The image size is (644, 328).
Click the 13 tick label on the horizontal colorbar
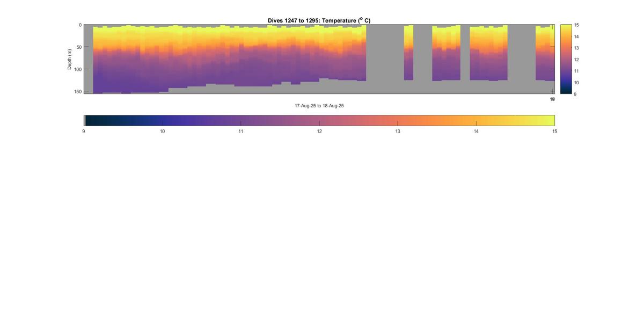398,132
